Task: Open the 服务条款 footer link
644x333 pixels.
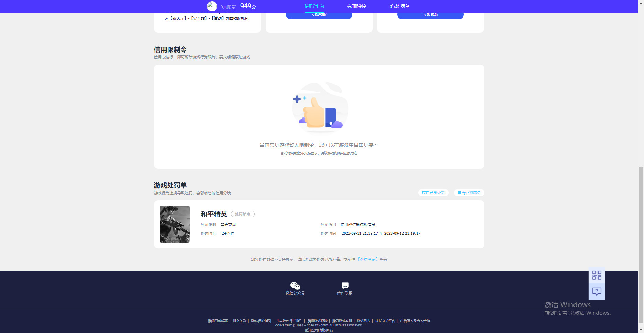Action: (x=240, y=321)
